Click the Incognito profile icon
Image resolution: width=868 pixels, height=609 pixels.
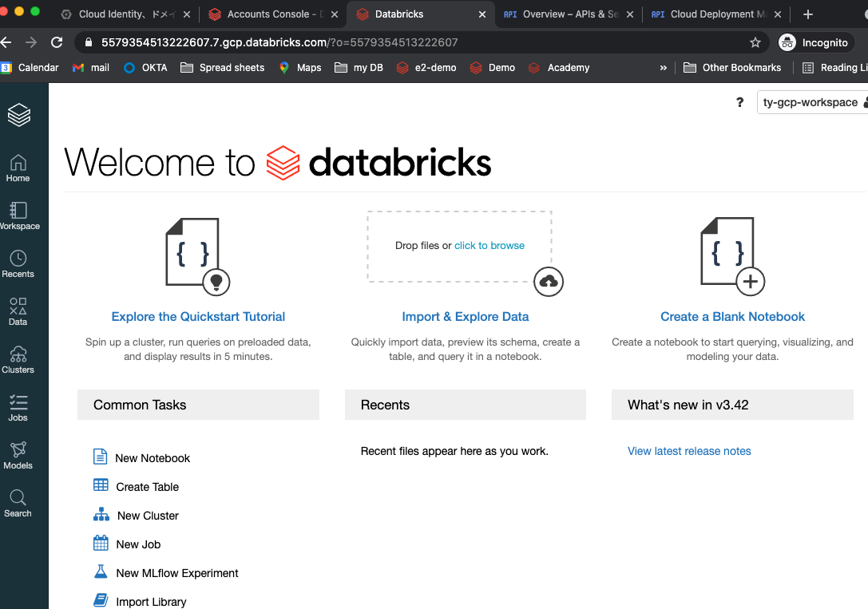click(x=787, y=42)
